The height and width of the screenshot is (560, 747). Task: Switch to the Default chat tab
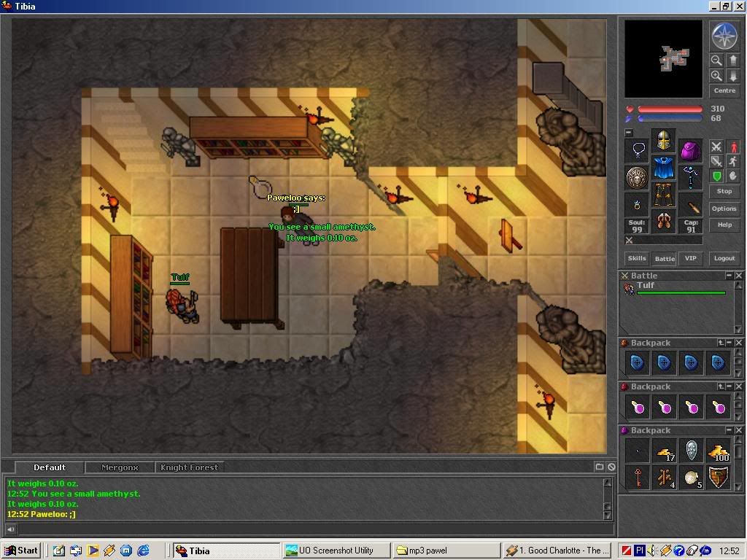50,467
